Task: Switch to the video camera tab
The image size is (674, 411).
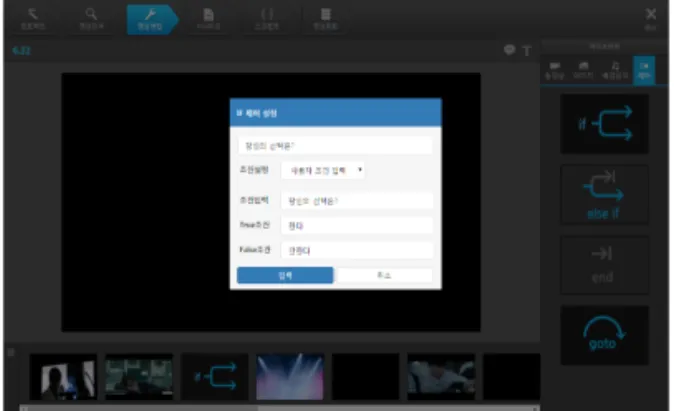Action: click(555, 70)
